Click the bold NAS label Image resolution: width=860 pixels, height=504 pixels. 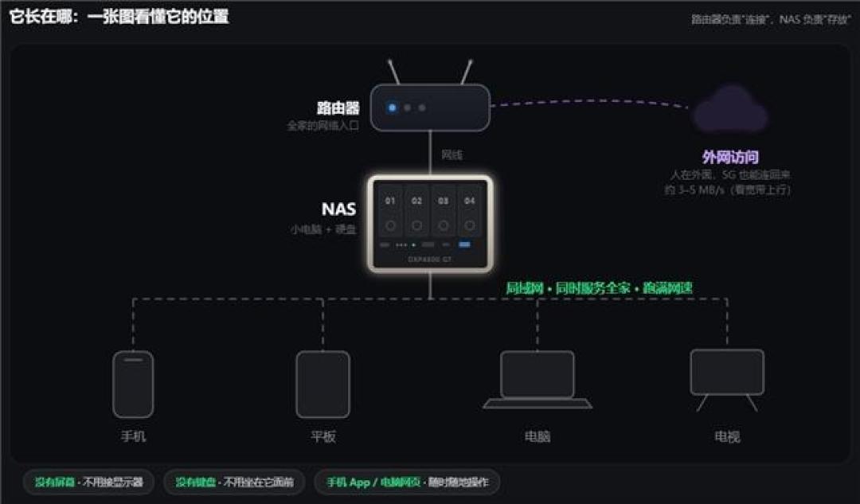point(338,209)
